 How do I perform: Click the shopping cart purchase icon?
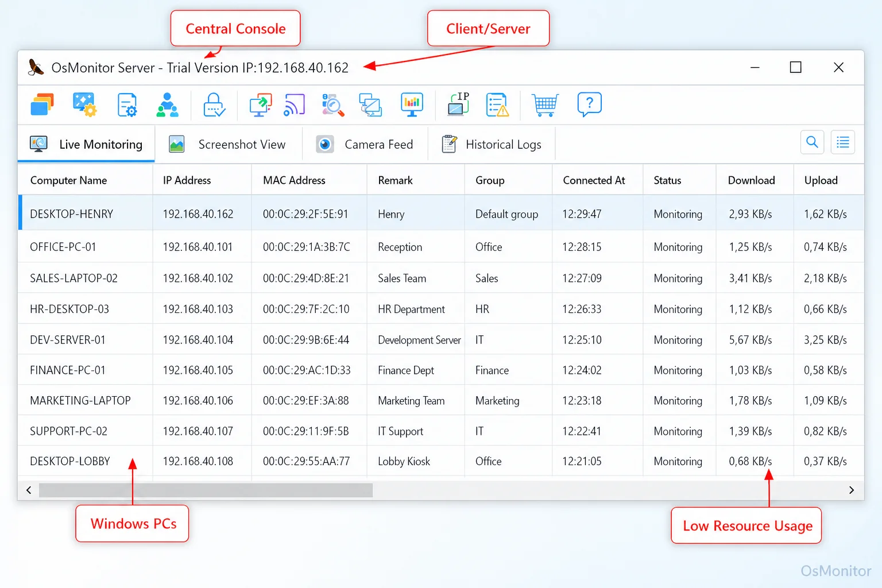(x=545, y=105)
